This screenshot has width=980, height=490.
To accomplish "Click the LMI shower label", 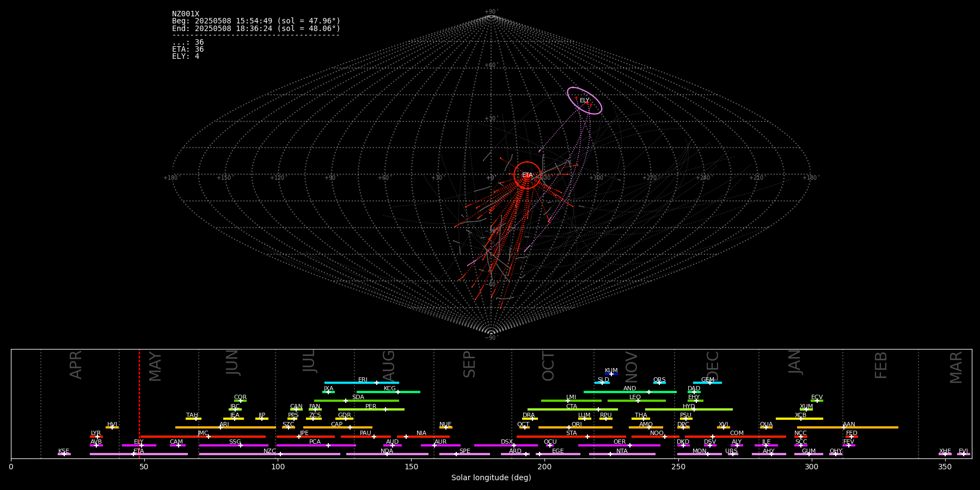I will pos(571,397).
